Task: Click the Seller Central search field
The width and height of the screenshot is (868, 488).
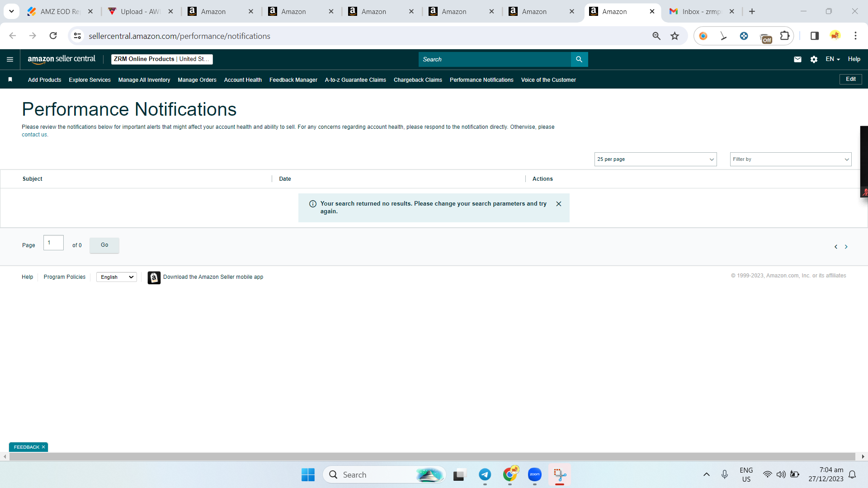Action: [495, 59]
